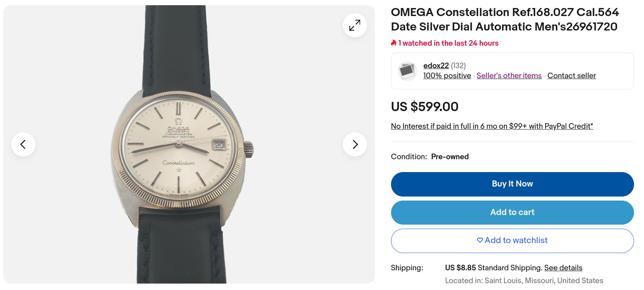
Task: Click Contact seller link
Action: pos(571,76)
